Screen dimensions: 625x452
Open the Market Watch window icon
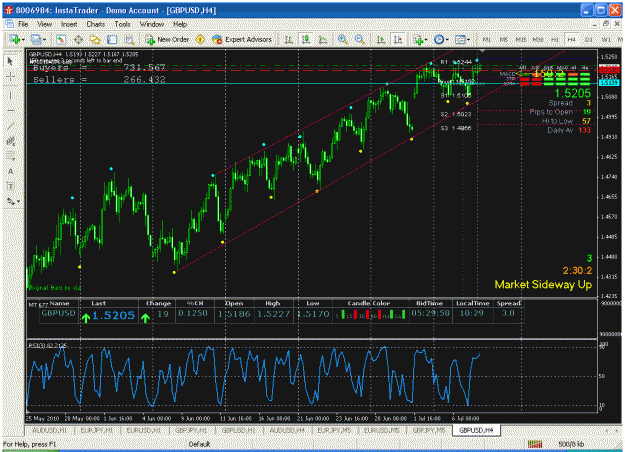[61, 39]
